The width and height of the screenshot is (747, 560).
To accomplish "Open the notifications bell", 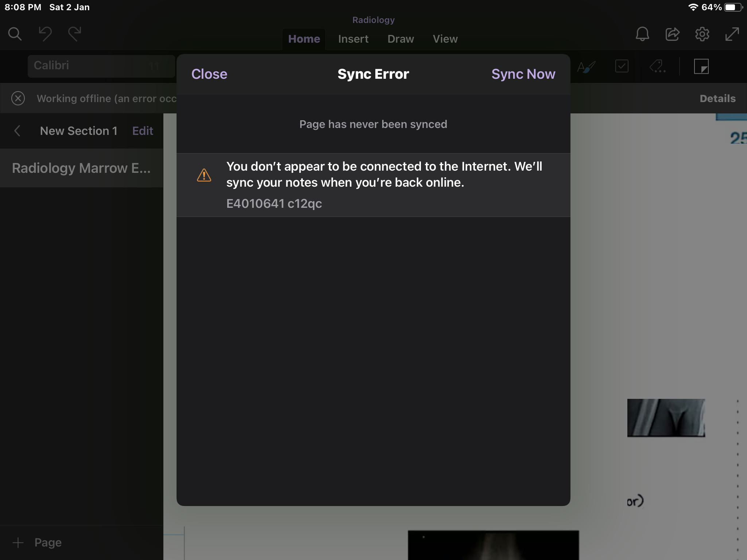I will tap(642, 34).
